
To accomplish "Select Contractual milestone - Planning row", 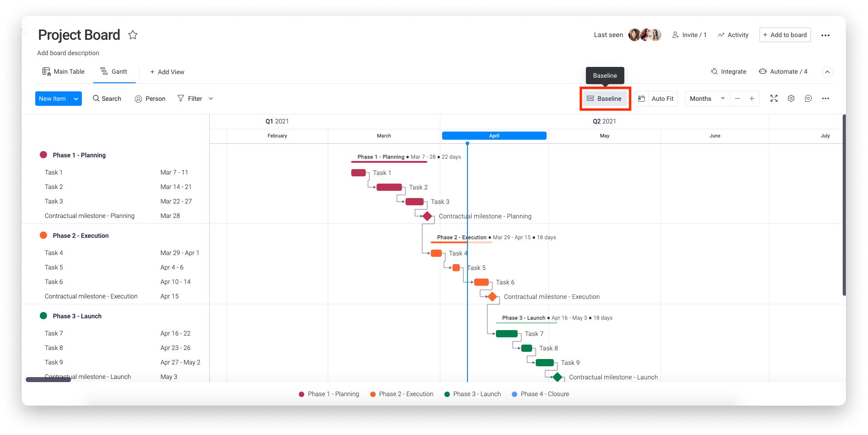I will (90, 216).
